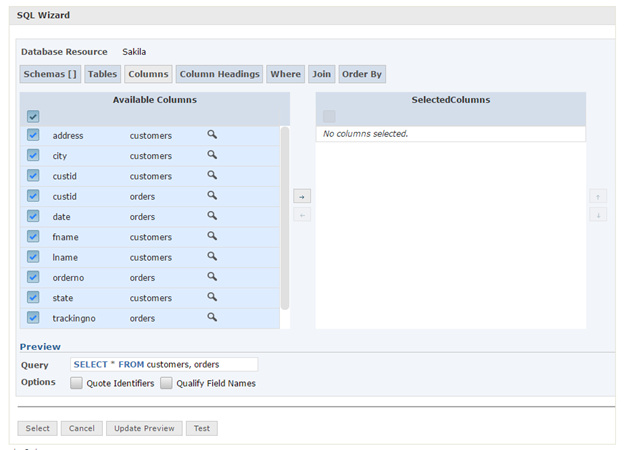The height and width of the screenshot is (450, 624).
Task: Click the Test button
Action: tap(202, 429)
